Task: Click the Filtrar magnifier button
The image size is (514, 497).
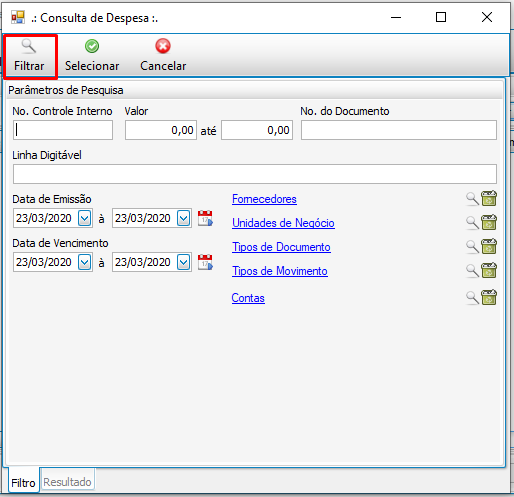Action: coord(29,56)
